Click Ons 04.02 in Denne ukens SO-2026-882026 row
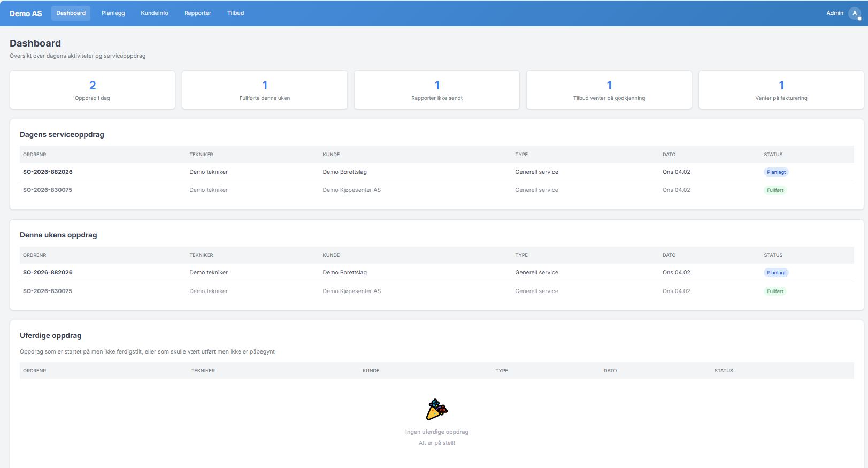This screenshot has width=868, height=468. coord(676,273)
